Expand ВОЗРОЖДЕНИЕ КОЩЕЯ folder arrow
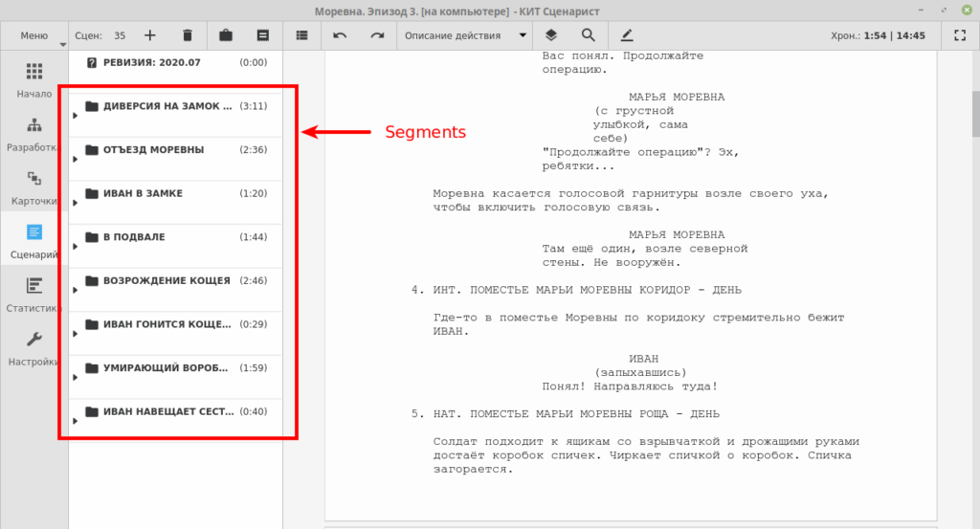 click(x=75, y=291)
